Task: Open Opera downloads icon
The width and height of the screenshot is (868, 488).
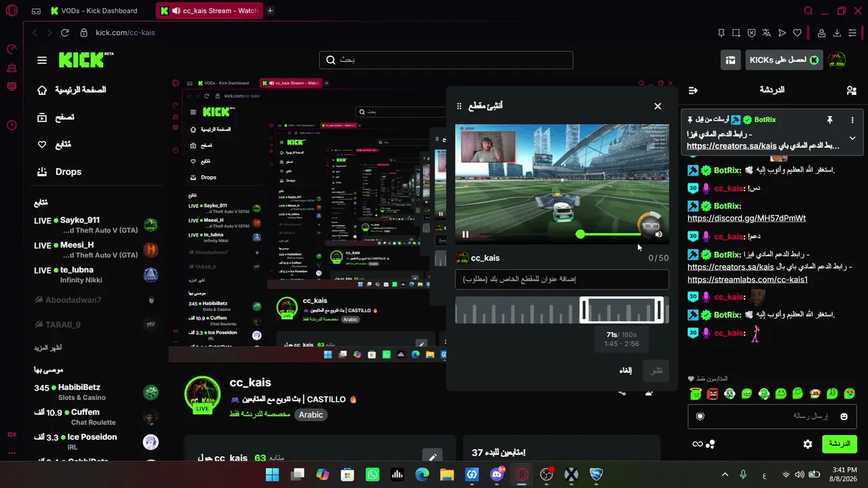Action: [837, 33]
